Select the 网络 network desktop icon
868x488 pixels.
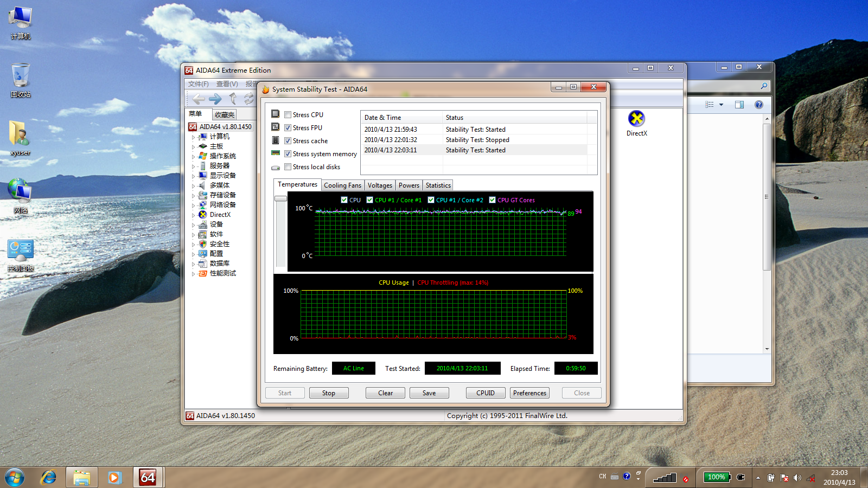20,196
